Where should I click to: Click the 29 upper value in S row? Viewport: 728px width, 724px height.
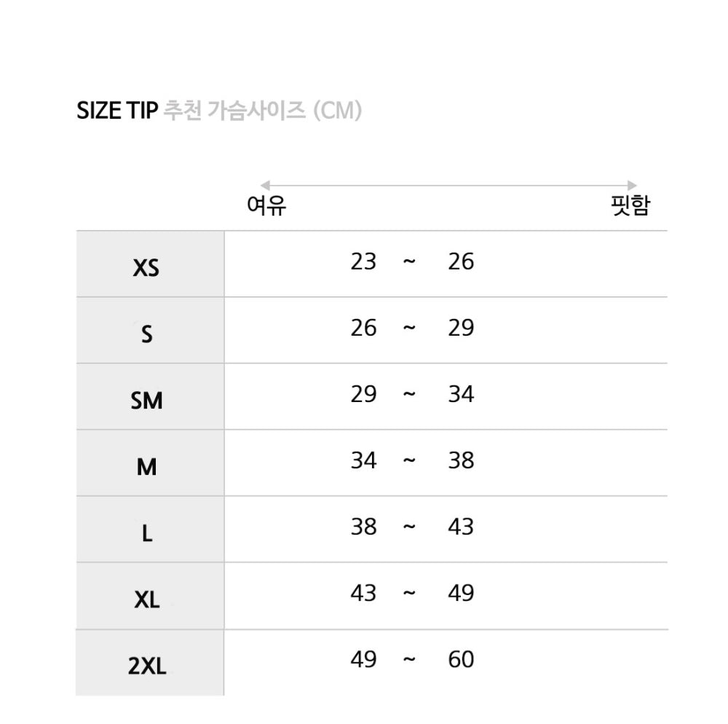point(461,328)
